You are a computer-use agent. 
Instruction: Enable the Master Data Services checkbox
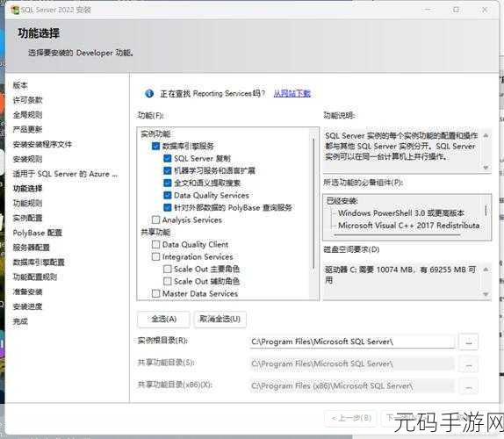(x=155, y=293)
